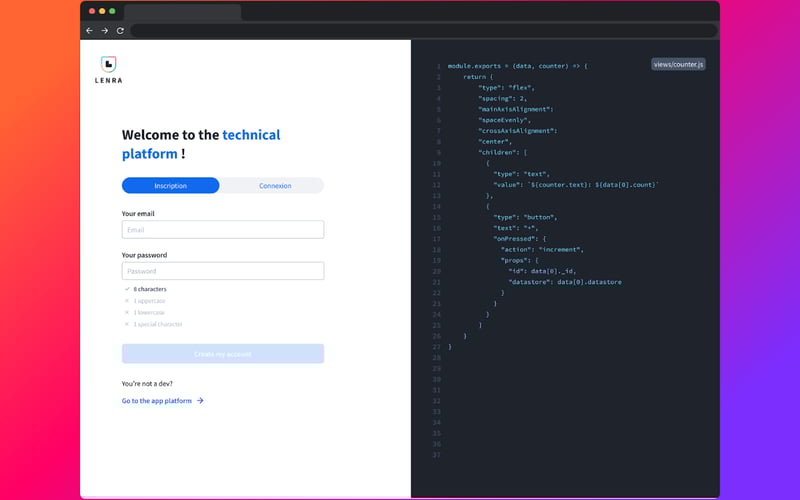Click the "id": data[0]._id line
800x500 pixels.
click(x=542, y=271)
